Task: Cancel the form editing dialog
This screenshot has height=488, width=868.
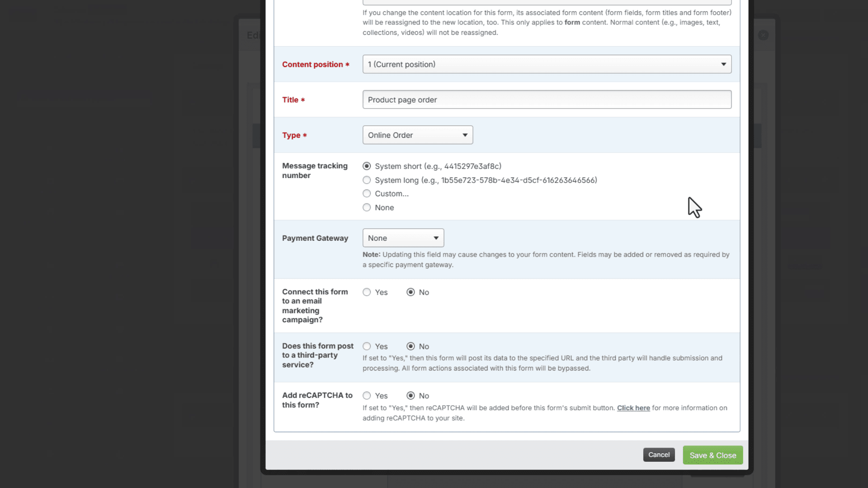Action: point(659,455)
